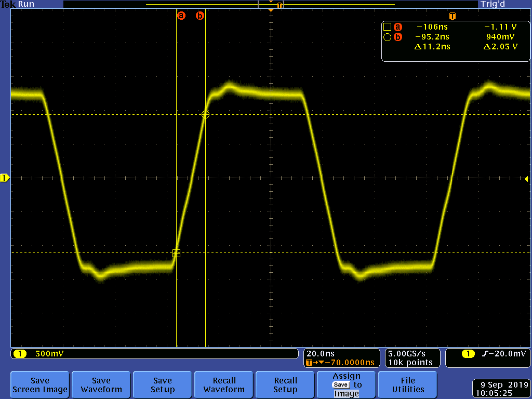The image size is (532, 399).
Task: Click the Run acquisition status indicator
Action: tap(26, 4)
